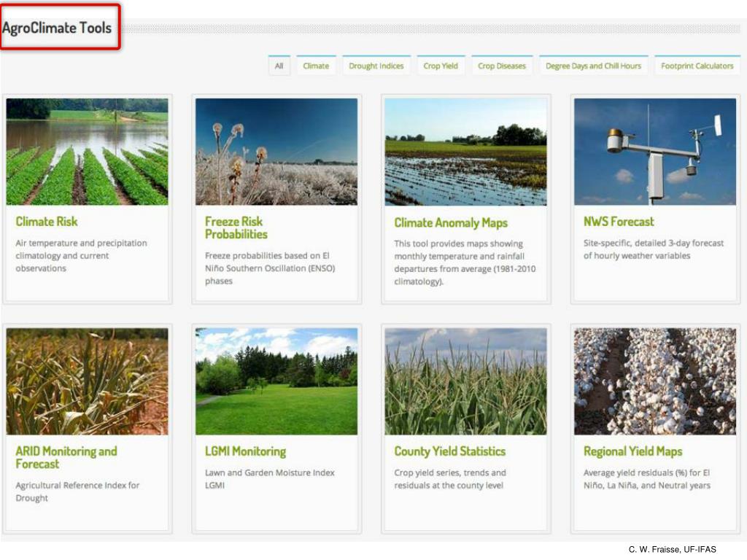Select Degree Days and Chill Hours tab
The image size is (747, 560).
pos(593,66)
